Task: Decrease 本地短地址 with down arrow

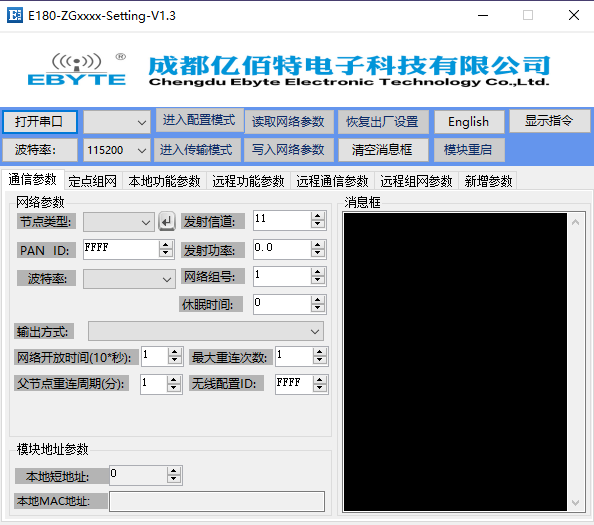Action: click(174, 480)
